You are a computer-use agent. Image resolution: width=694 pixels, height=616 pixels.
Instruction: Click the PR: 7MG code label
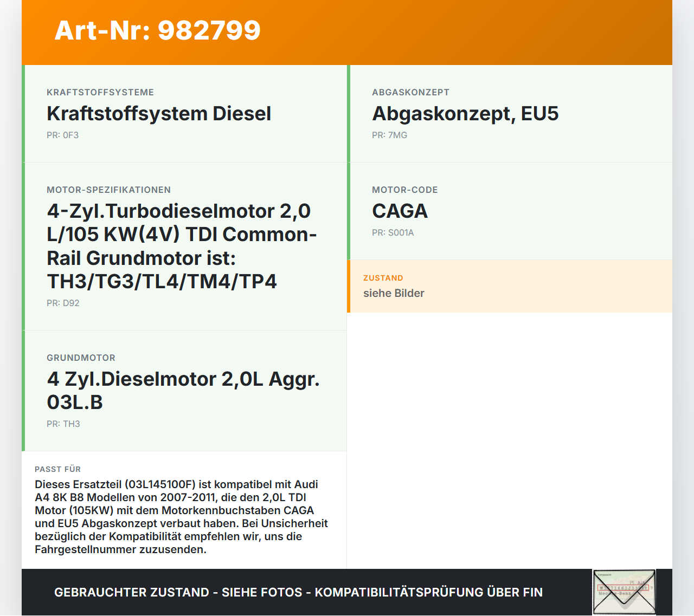click(x=389, y=135)
